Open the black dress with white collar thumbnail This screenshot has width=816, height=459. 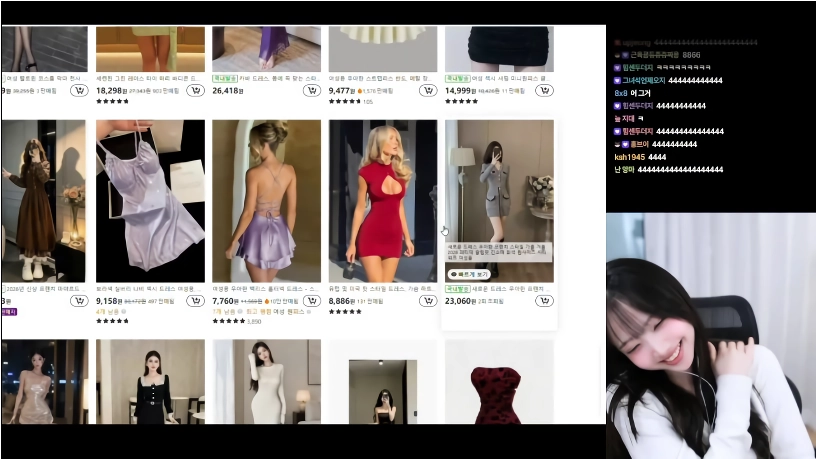click(150, 381)
